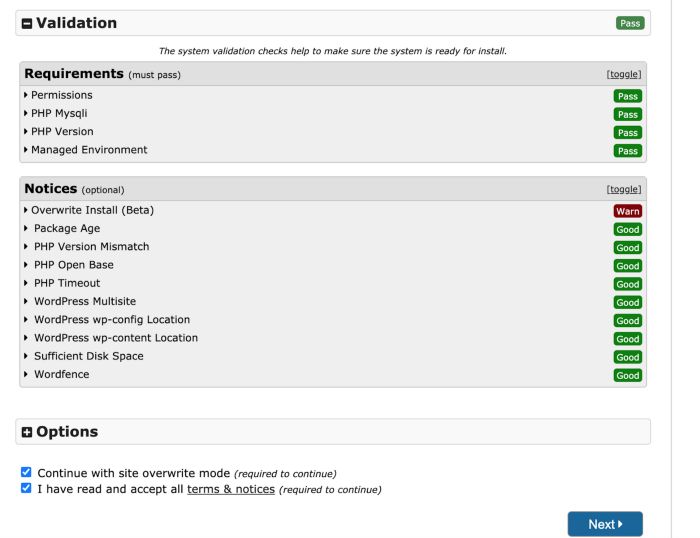Expand the PHP Version Mismatch notice
700x538 pixels.
pyautogui.click(x=91, y=247)
